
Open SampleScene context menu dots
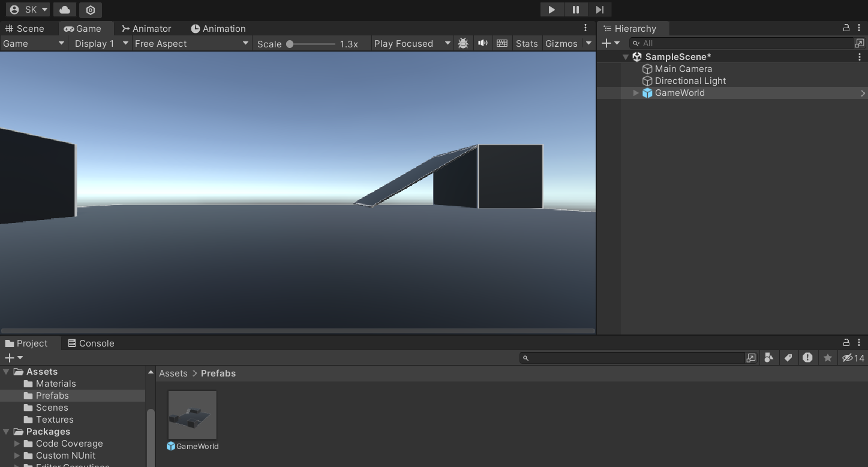tap(860, 57)
